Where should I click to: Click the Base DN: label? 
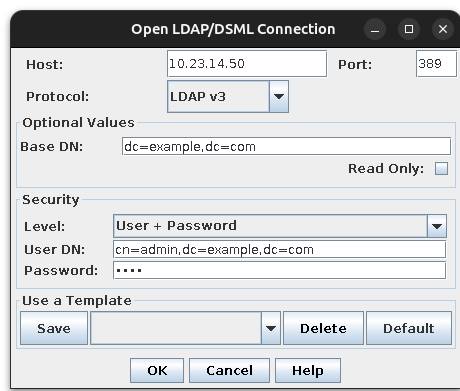[x=52, y=147]
